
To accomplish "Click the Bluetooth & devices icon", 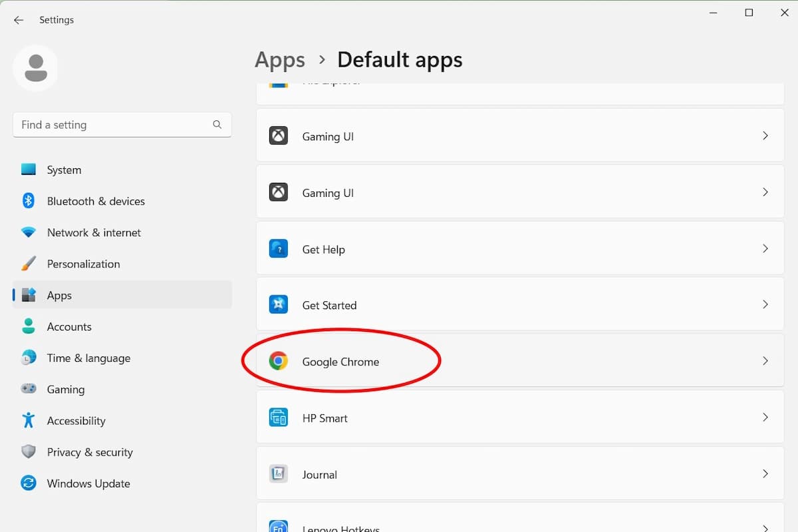I will tap(29, 201).
